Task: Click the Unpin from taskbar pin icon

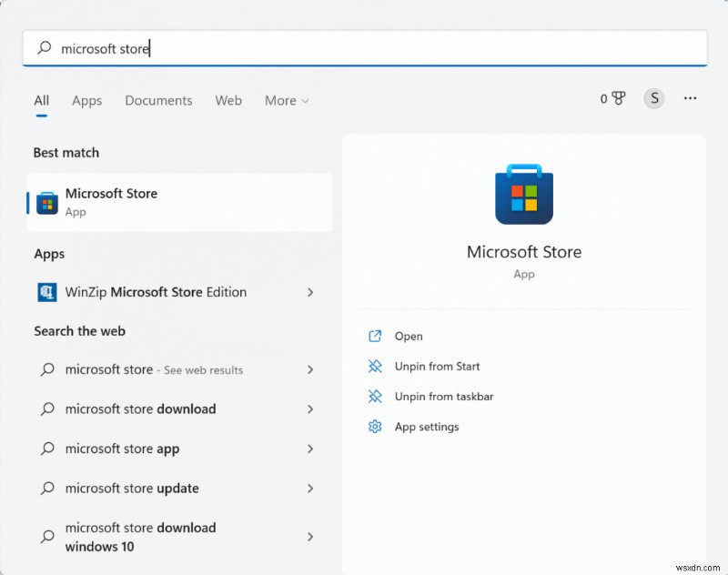Action: click(374, 397)
